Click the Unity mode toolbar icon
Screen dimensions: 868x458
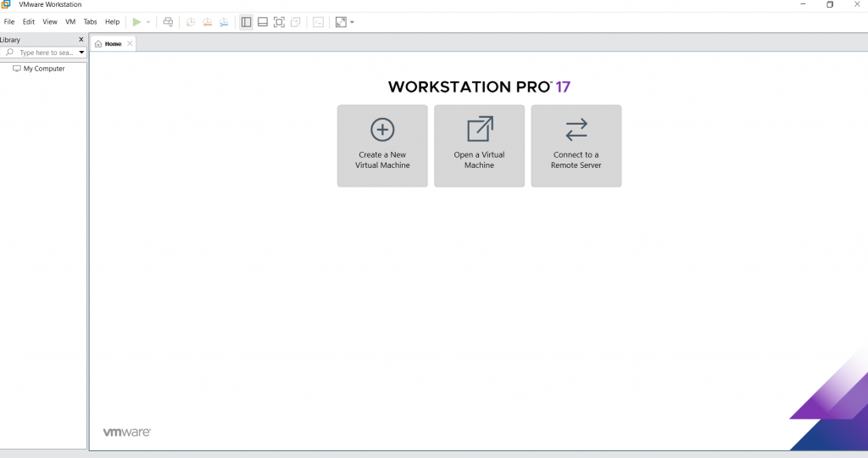(296, 22)
